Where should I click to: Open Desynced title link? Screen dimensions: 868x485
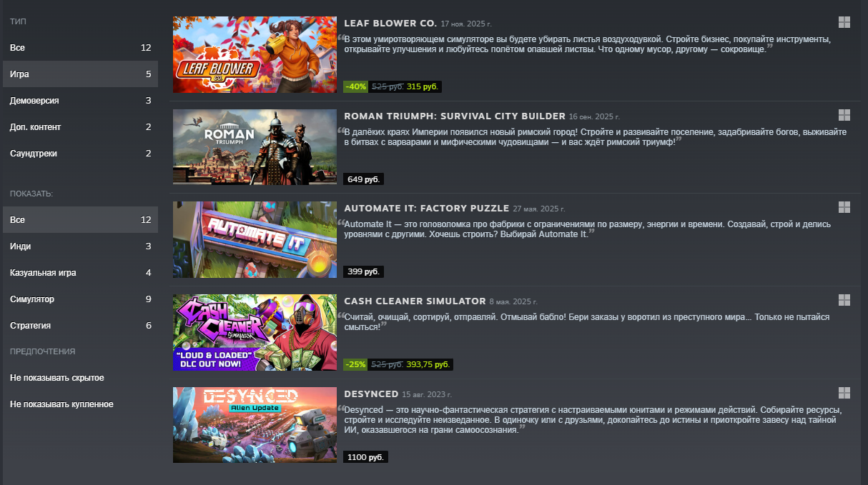[x=371, y=394]
